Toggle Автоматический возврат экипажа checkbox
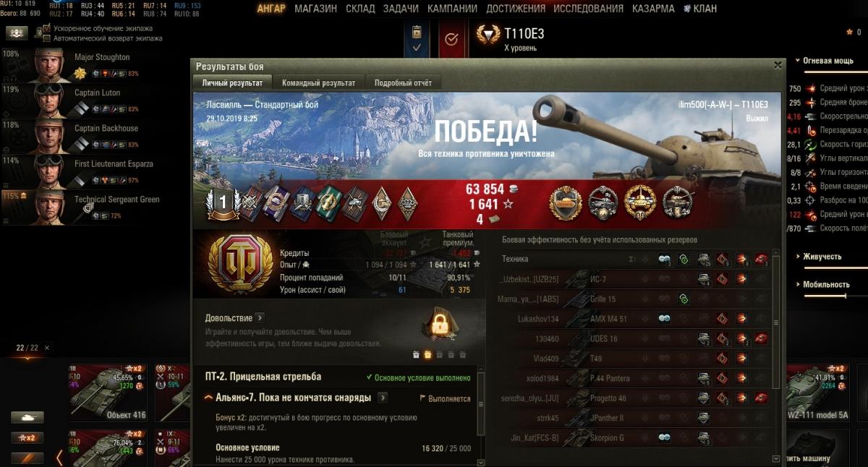Image resolution: width=868 pixels, height=467 pixels. pyautogui.click(x=47, y=38)
